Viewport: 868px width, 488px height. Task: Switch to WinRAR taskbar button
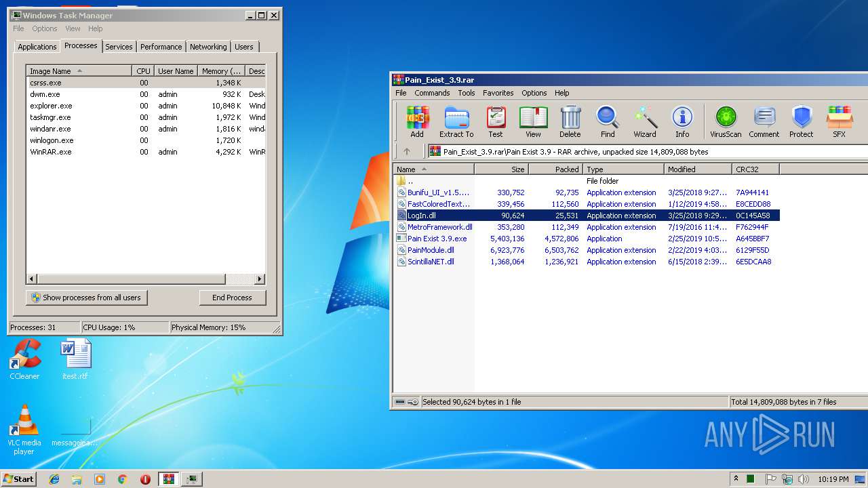169,479
